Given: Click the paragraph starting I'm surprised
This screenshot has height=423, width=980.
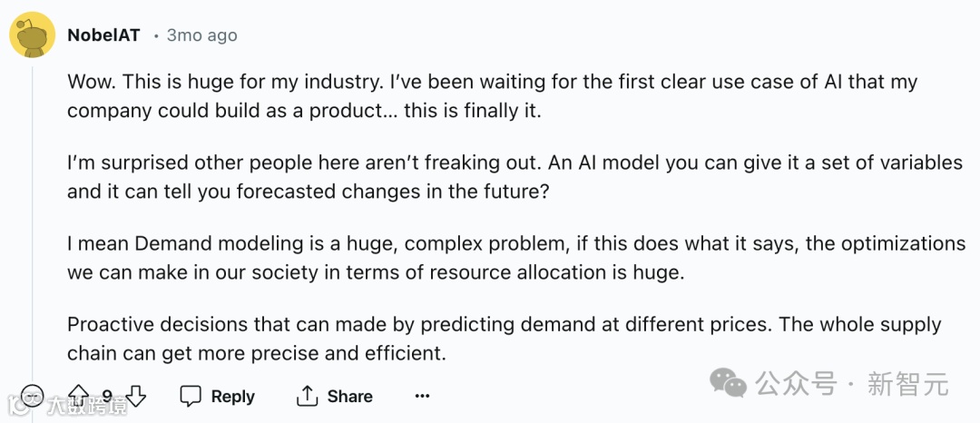Looking at the screenshot, I should (x=490, y=177).
